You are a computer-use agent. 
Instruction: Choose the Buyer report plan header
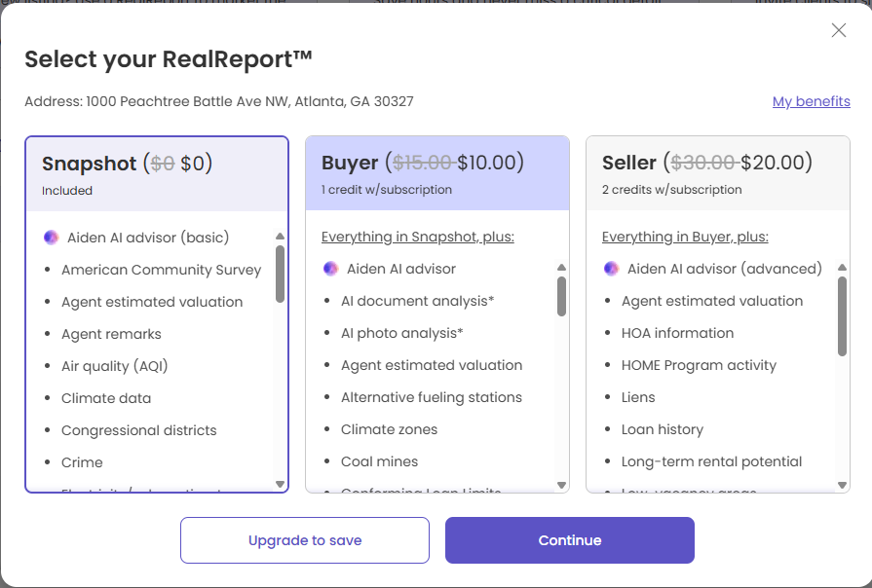point(436,174)
